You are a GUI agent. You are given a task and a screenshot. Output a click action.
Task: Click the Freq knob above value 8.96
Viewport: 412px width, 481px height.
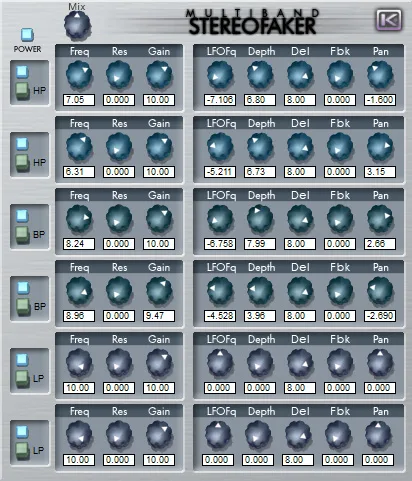tap(79, 291)
